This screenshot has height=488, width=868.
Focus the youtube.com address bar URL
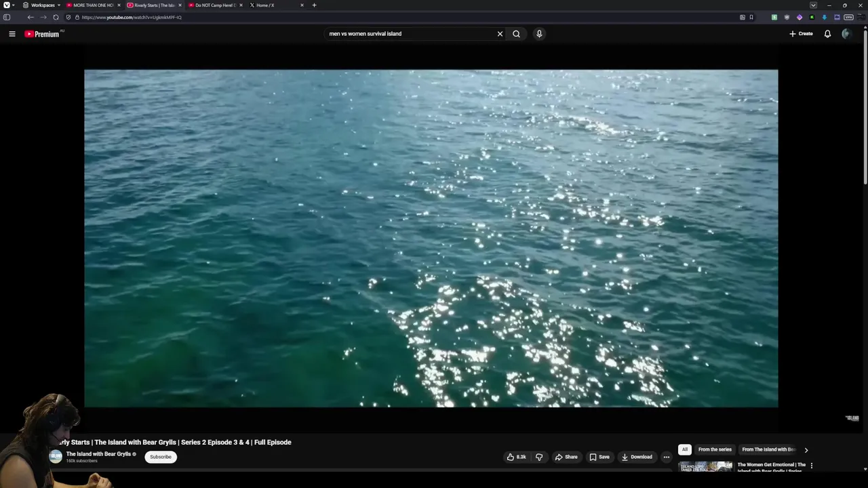(132, 18)
